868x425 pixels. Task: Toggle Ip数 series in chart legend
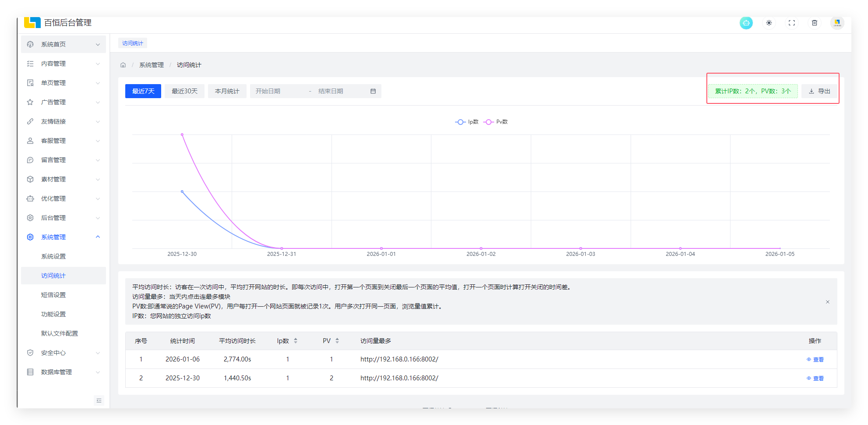point(467,122)
